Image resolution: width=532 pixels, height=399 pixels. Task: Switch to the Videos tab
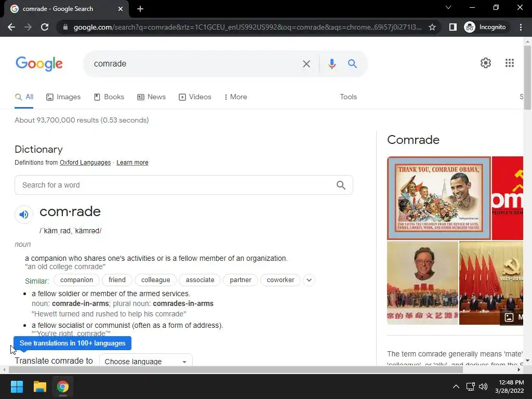[x=195, y=97]
